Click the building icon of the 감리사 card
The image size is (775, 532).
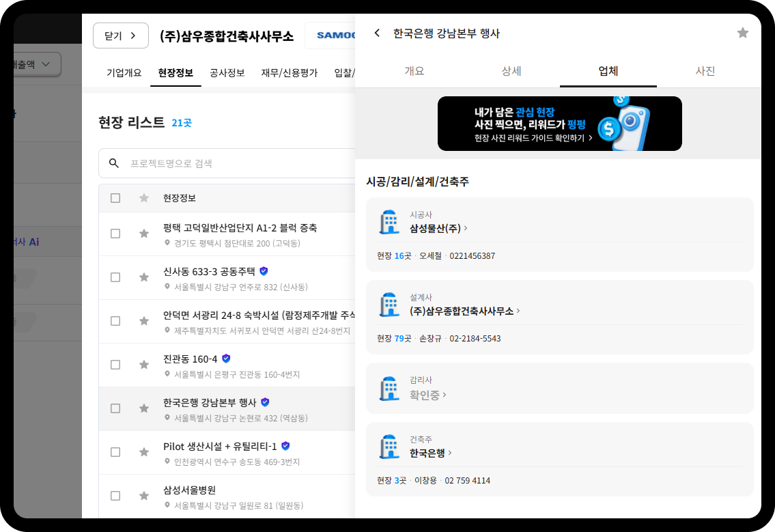pyautogui.click(x=389, y=389)
